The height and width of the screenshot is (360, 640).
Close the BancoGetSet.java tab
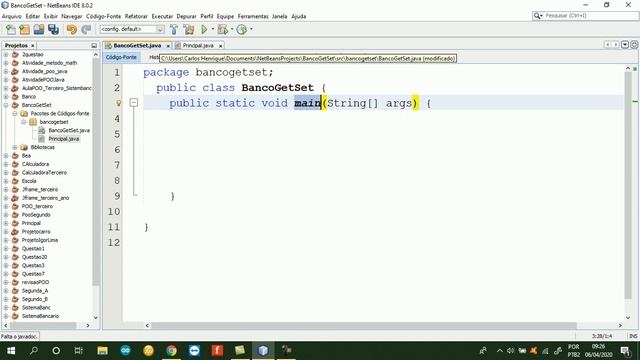click(x=168, y=46)
